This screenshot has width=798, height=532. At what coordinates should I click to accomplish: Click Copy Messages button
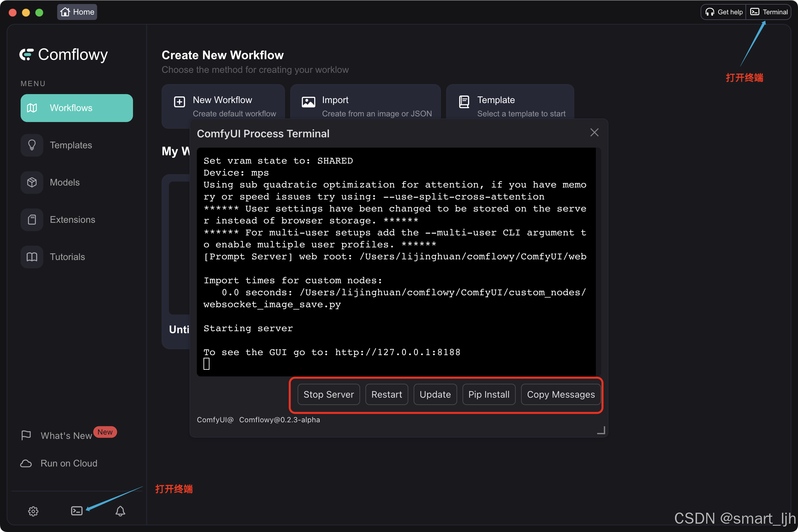(x=561, y=394)
